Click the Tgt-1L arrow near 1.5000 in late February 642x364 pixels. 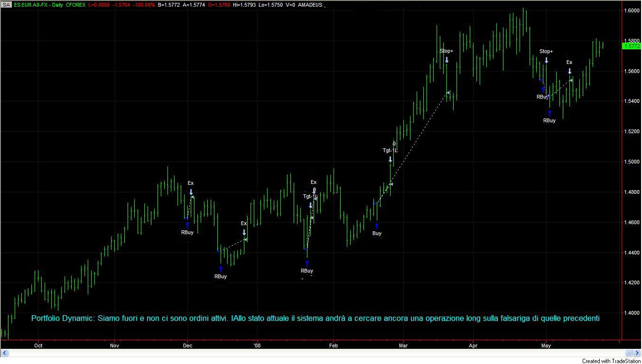[x=391, y=159]
